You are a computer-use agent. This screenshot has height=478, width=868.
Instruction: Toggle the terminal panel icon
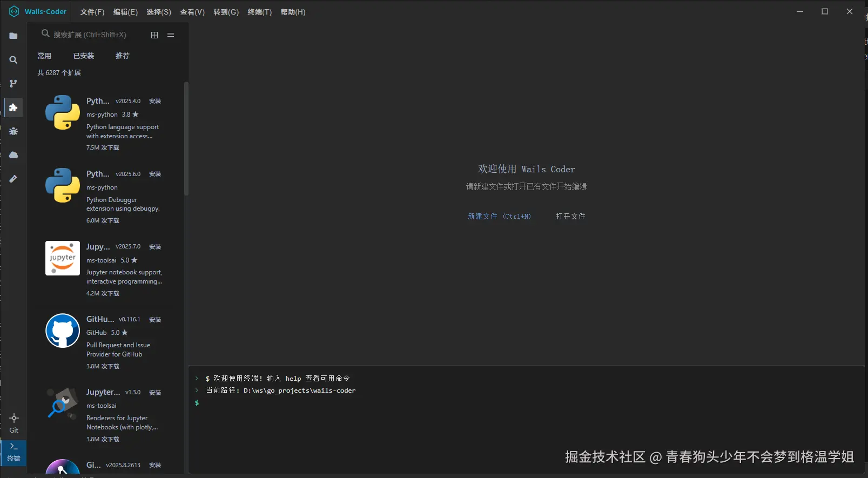pos(14,452)
